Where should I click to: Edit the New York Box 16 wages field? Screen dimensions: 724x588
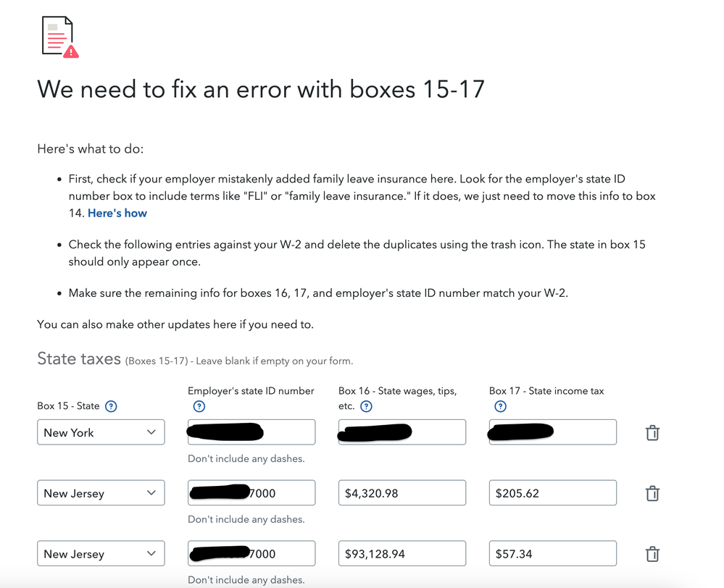402,432
